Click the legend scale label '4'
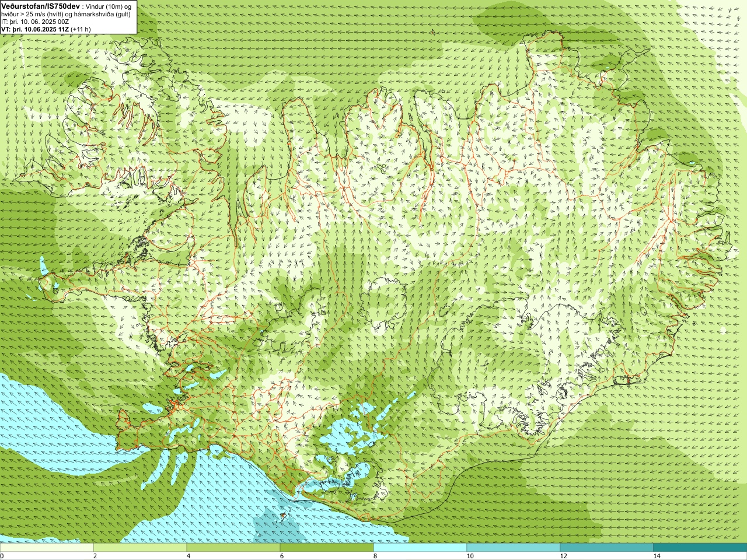Viewport: 747px width, 560px height. click(189, 556)
